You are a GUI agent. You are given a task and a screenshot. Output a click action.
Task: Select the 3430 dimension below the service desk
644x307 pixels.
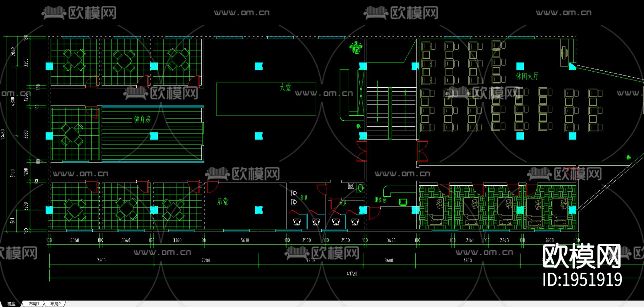click(391, 240)
